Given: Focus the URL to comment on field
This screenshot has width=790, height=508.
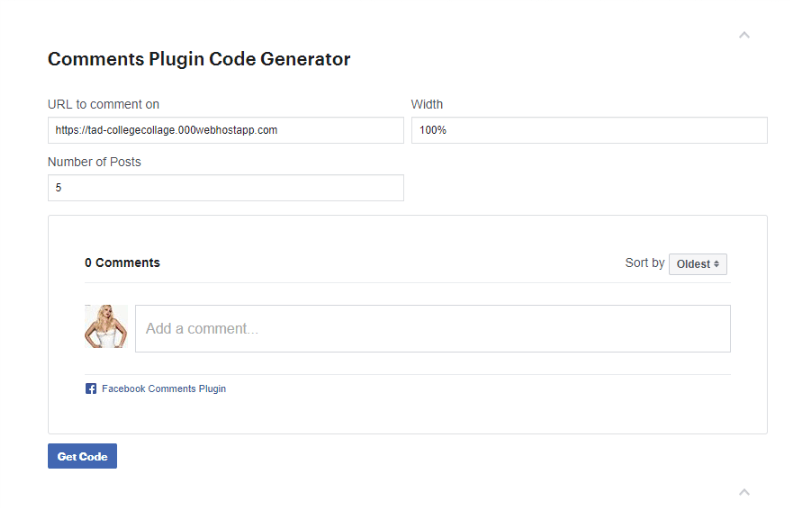Looking at the screenshot, I should tap(226, 130).
